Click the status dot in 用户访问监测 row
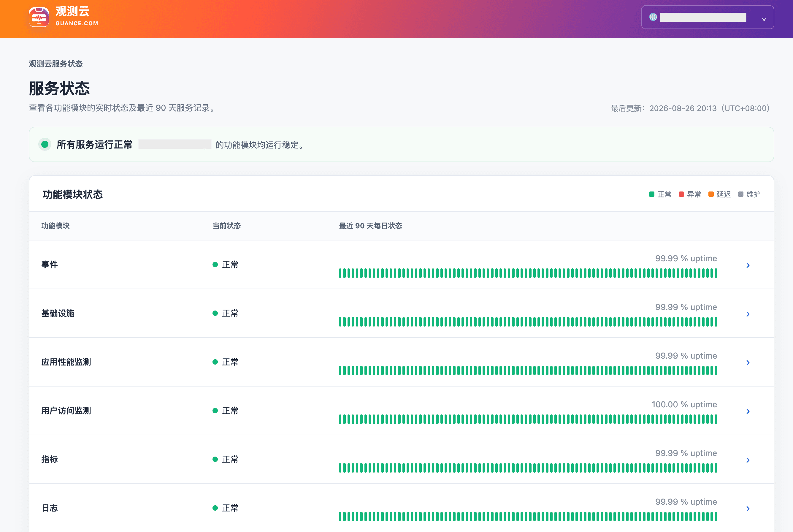793x532 pixels. [215, 411]
